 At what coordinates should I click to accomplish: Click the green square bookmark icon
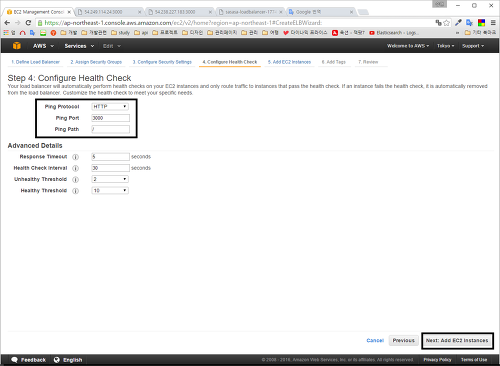click(43, 33)
